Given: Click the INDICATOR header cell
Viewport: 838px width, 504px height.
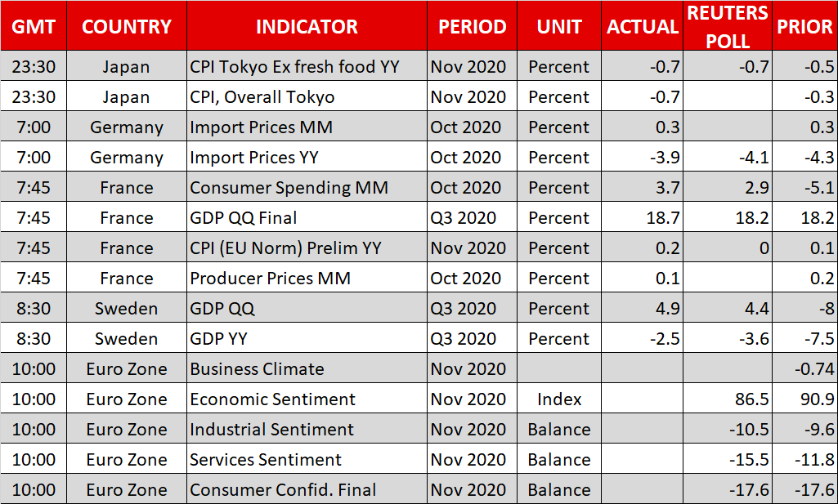Looking at the screenshot, I should (307, 26).
